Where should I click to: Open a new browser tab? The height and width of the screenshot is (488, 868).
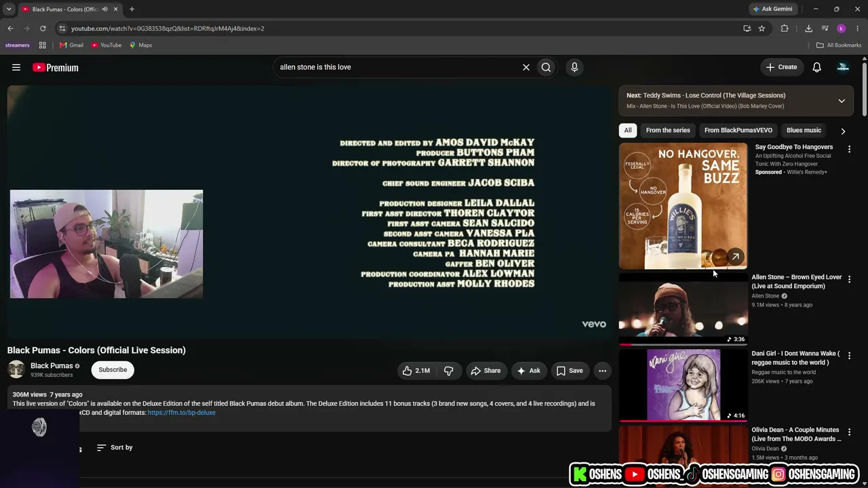click(132, 9)
